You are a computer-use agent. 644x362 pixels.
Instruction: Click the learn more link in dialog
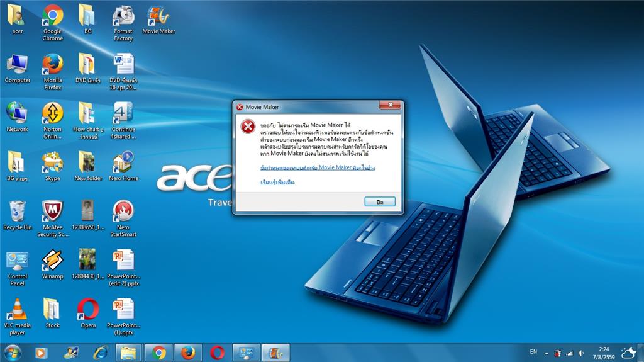(277, 182)
